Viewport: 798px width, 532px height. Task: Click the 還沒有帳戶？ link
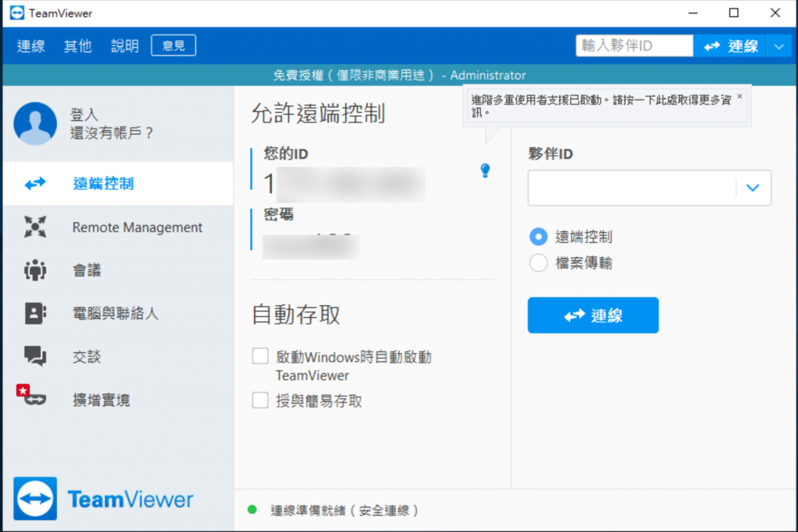111,133
